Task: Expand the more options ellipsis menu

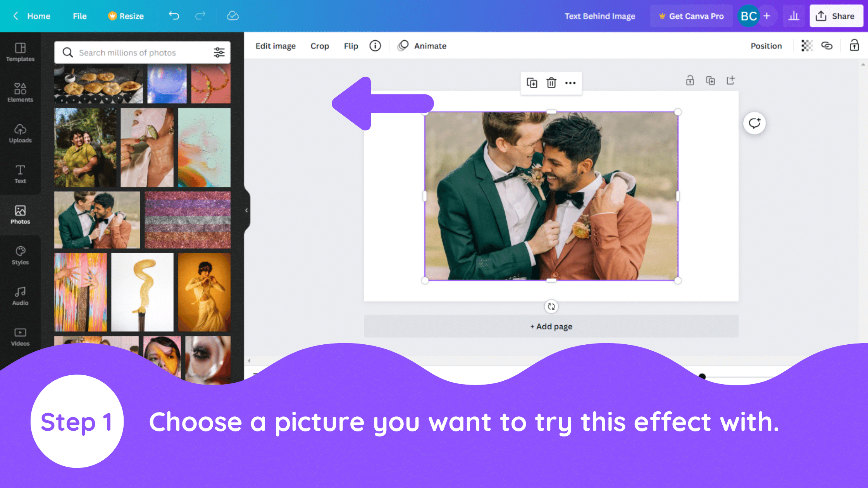Action: click(x=570, y=82)
